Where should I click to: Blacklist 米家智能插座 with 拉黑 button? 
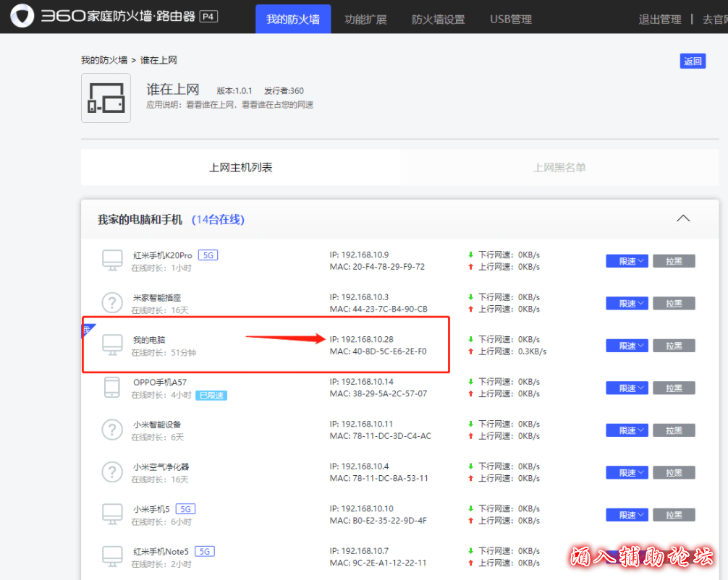click(x=674, y=304)
